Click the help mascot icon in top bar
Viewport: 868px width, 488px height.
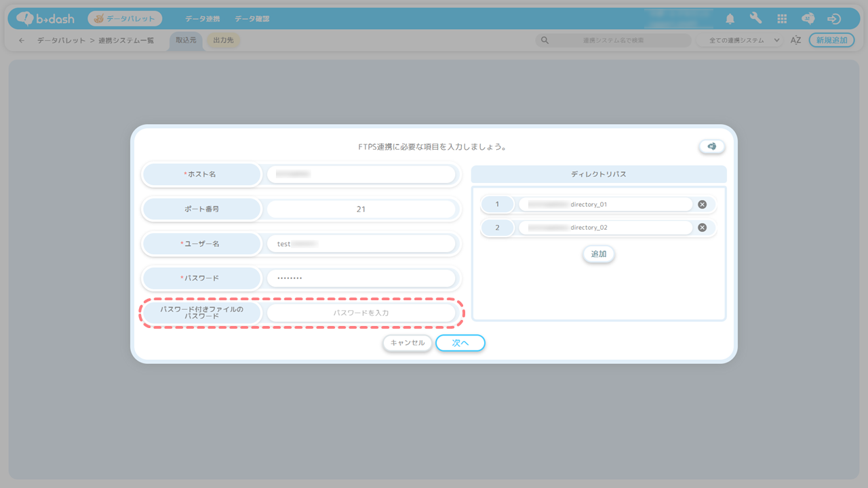(x=808, y=19)
